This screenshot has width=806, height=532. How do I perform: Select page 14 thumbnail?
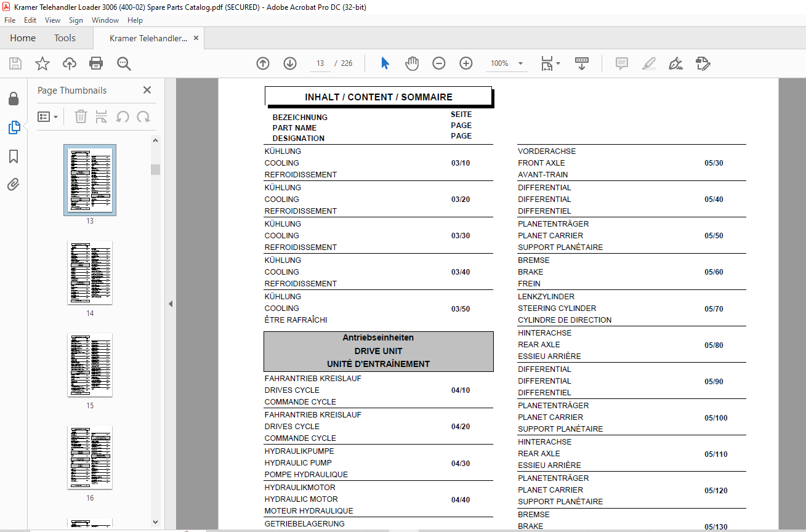tap(90, 273)
